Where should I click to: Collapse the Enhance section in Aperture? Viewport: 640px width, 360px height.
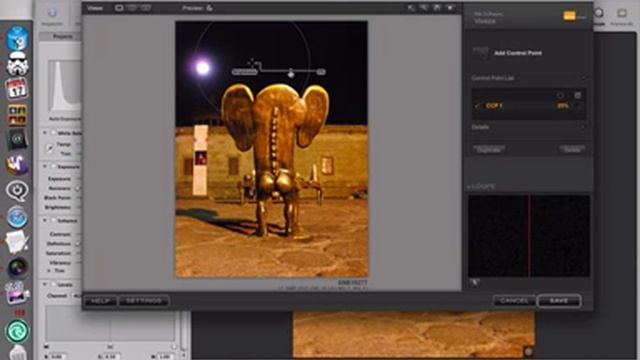(45, 220)
